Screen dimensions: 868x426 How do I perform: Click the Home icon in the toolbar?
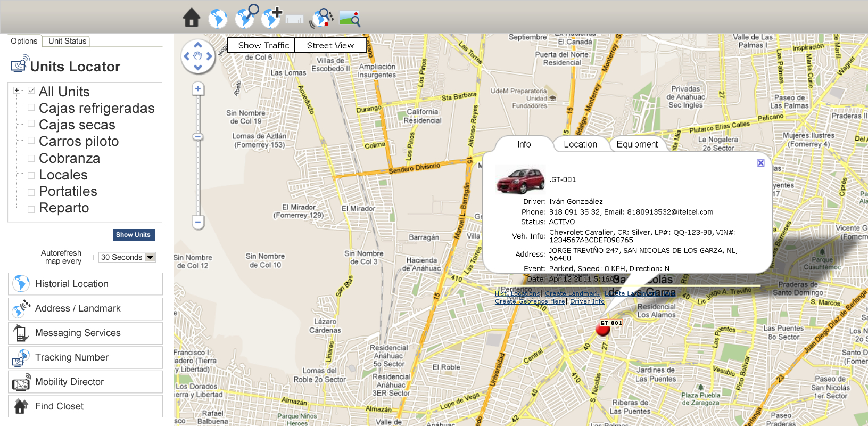coord(192,18)
